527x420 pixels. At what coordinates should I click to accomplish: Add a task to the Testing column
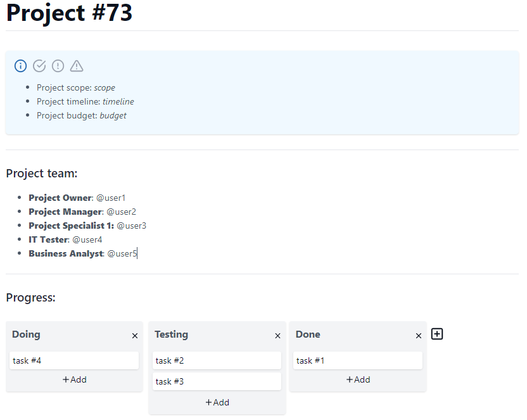coord(217,402)
